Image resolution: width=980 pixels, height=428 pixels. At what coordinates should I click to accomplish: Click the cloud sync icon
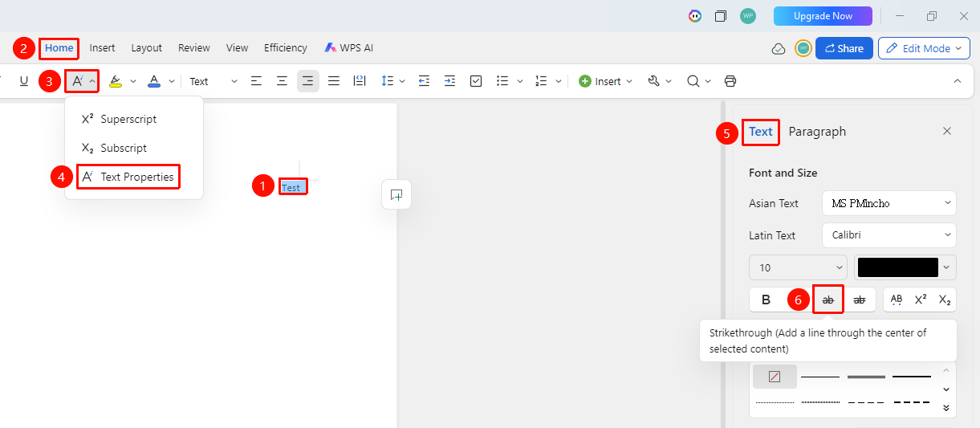tap(778, 48)
